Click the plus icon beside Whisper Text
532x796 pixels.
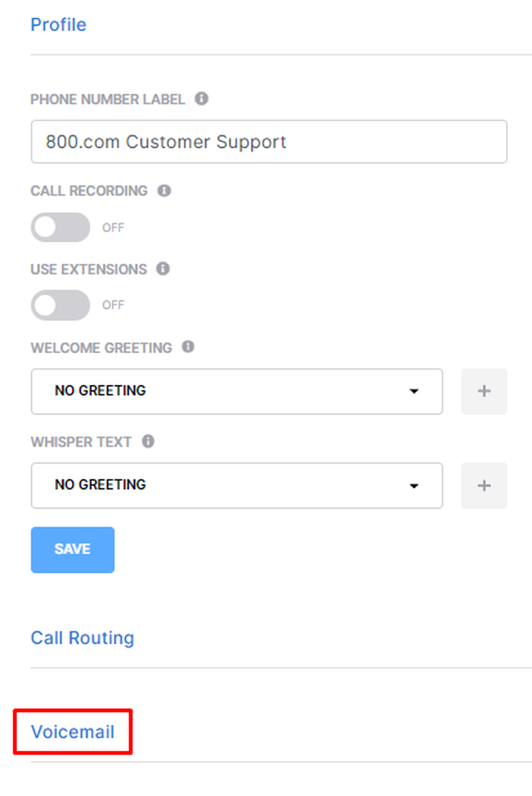(484, 485)
